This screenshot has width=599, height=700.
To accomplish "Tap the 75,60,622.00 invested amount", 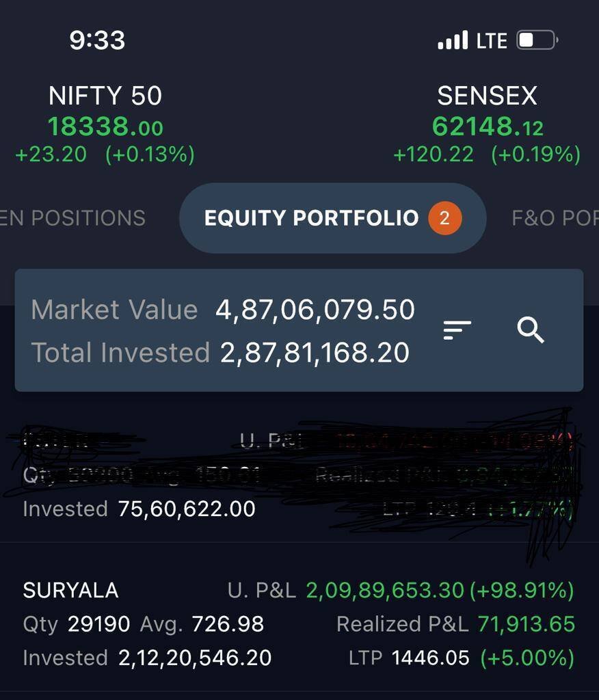I will (x=187, y=509).
